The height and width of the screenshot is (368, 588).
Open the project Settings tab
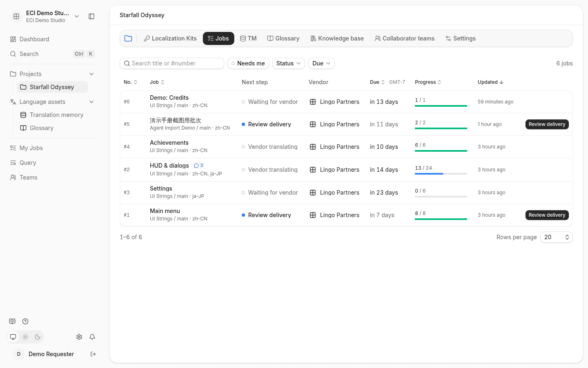pyautogui.click(x=461, y=38)
